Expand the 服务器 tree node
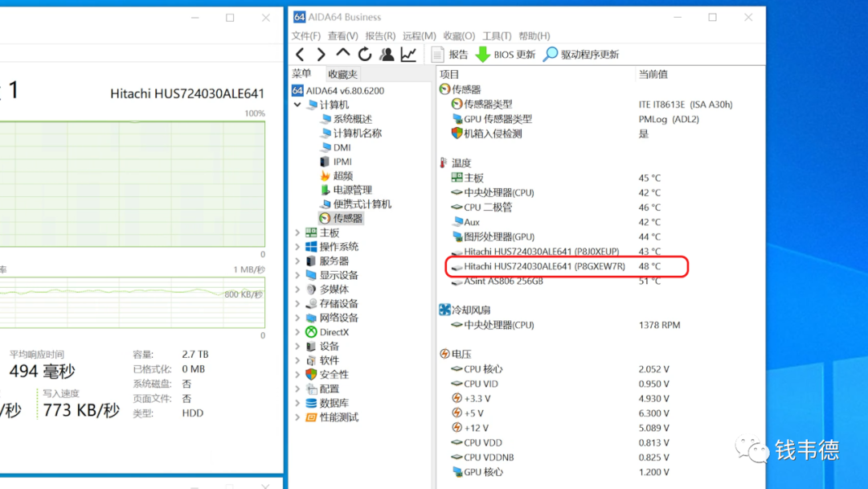Image resolution: width=868 pixels, height=489 pixels. [298, 261]
